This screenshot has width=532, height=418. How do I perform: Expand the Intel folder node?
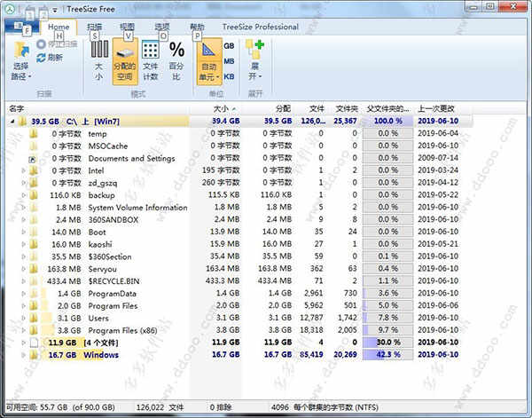tap(24, 170)
